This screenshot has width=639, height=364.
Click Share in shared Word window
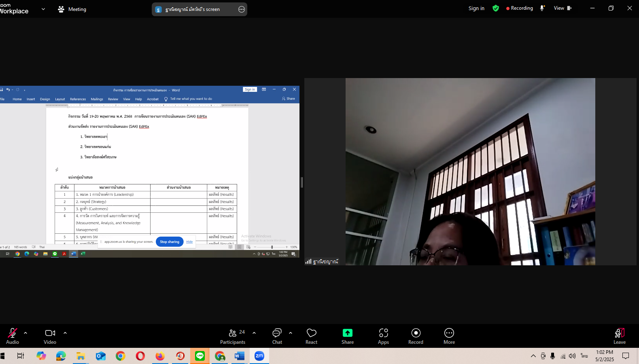[x=289, y=99]
